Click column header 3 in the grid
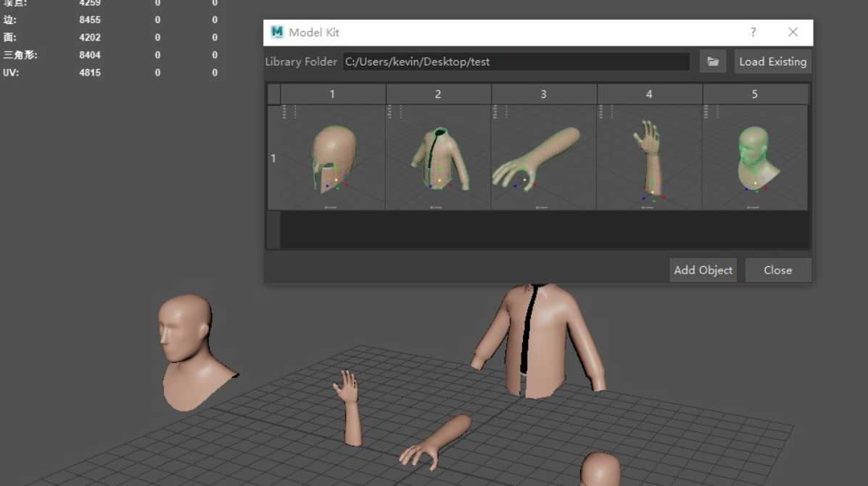The image size is (868, 486). pyautogui.click(x=544, y=94)
